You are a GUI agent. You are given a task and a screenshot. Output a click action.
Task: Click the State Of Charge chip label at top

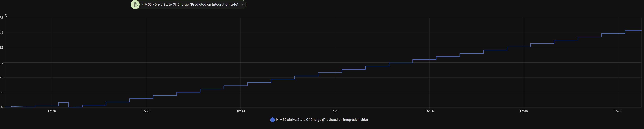tap(189, 5)
